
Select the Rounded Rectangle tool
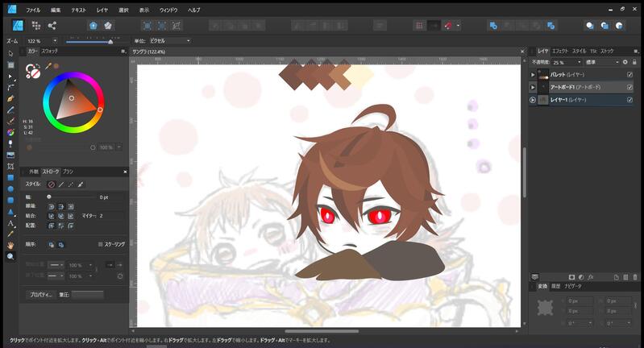10,201
